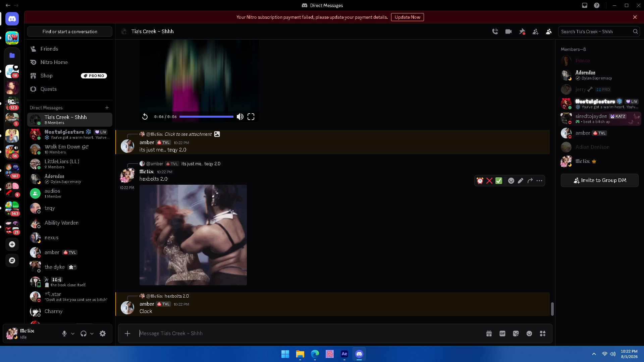This screenshot has width=644, height=362.
Task: Open Adian Denison's member profile
Action: [600, 147]
